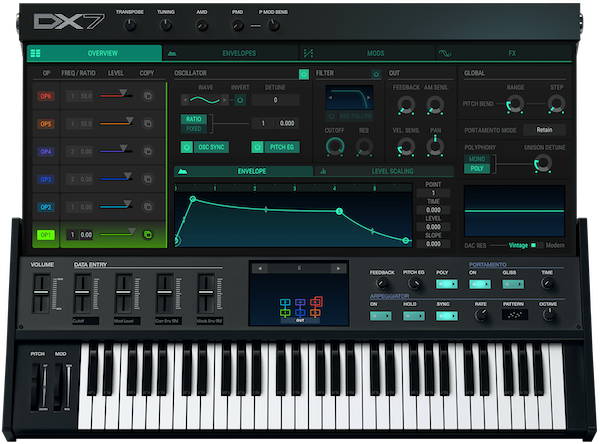The width and height of the screenshot is (600, 444).
Task: Click the AMD knob
Action: 202,26
